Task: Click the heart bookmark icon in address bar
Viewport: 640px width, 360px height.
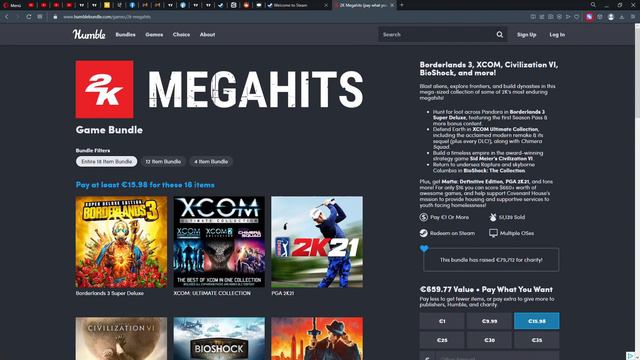Action: (576, 17)
